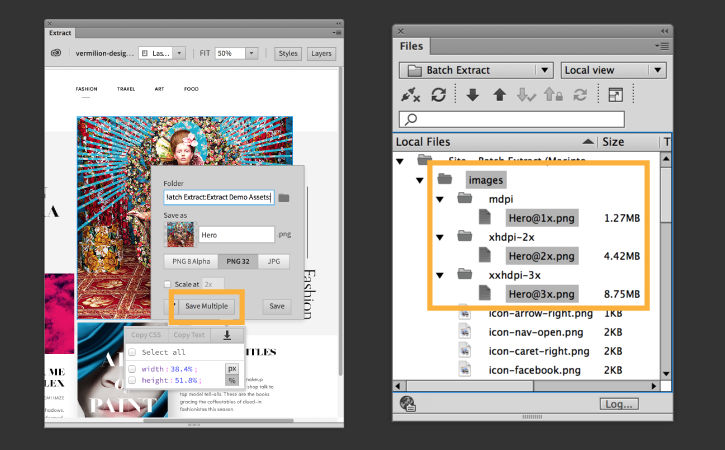Select the JPG format
This screenshot has width=725, height=450.
[x=274, y=261]
